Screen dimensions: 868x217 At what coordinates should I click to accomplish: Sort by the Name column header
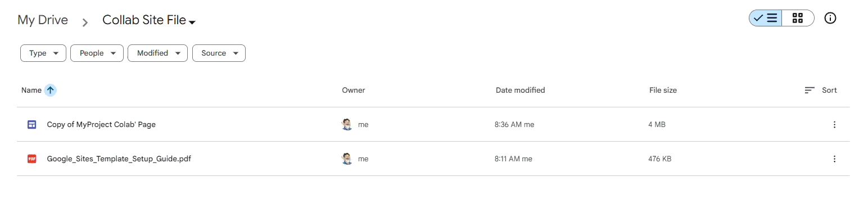coord(31,90)
